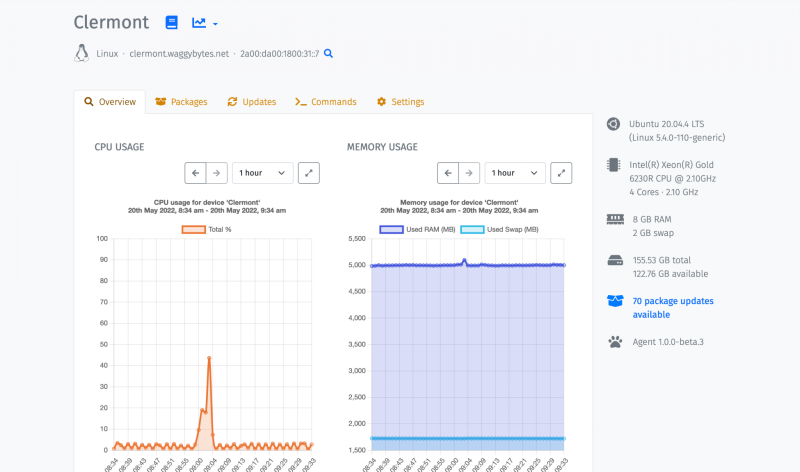The height and width of the screenshot is (472, 800).
Task: Click '155.53 GB total' text
Action: click(662, 260)
